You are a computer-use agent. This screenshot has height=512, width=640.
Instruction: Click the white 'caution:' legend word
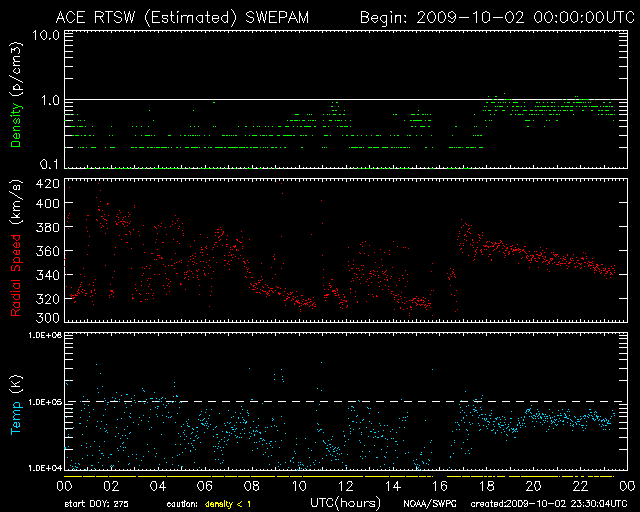[x=182, y=505]
